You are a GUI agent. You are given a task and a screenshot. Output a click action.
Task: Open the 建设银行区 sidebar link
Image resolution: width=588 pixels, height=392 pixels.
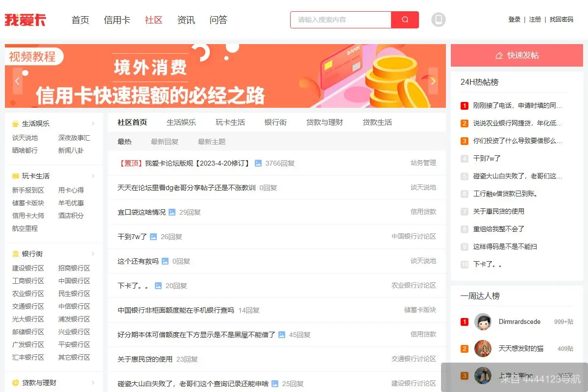coord(28,268)
